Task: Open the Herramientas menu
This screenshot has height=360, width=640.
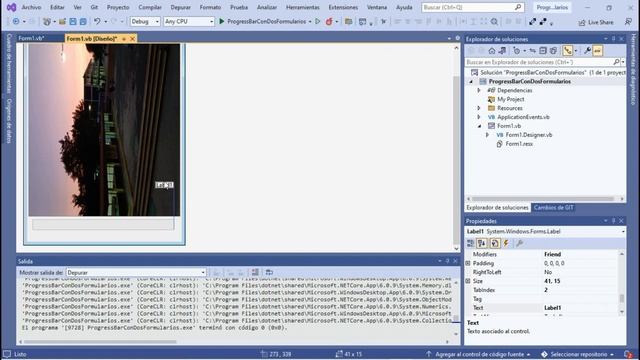Action: click(x=302, y=7)
